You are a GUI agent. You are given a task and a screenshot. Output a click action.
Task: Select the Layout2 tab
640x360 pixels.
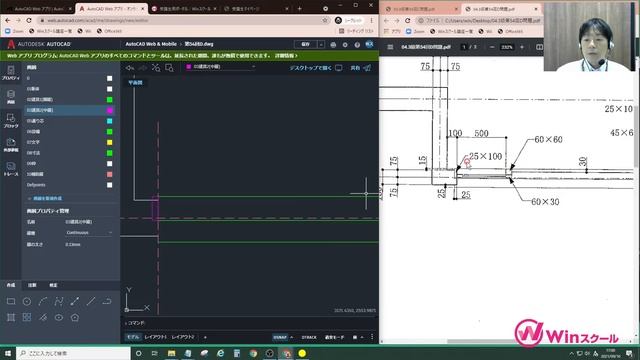(183, 337)
